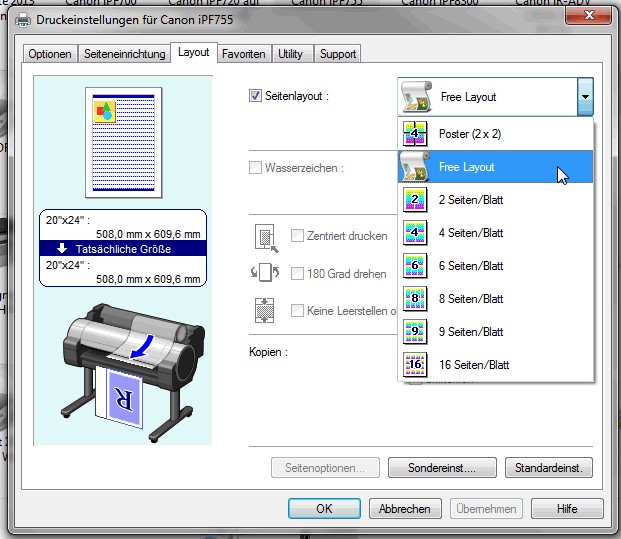This screenshot has width=621, height=539.
Task: Click the Standardeinst. button
Action: pos(548,467)
